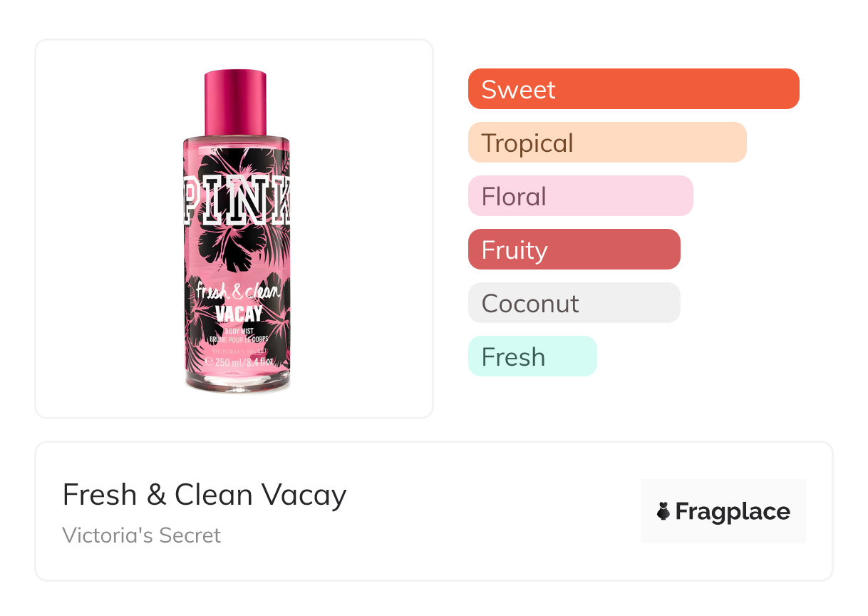Click the white PINK lettering on bottle
The height and width of the screenshot is (616, 868).
click(236, 198)
